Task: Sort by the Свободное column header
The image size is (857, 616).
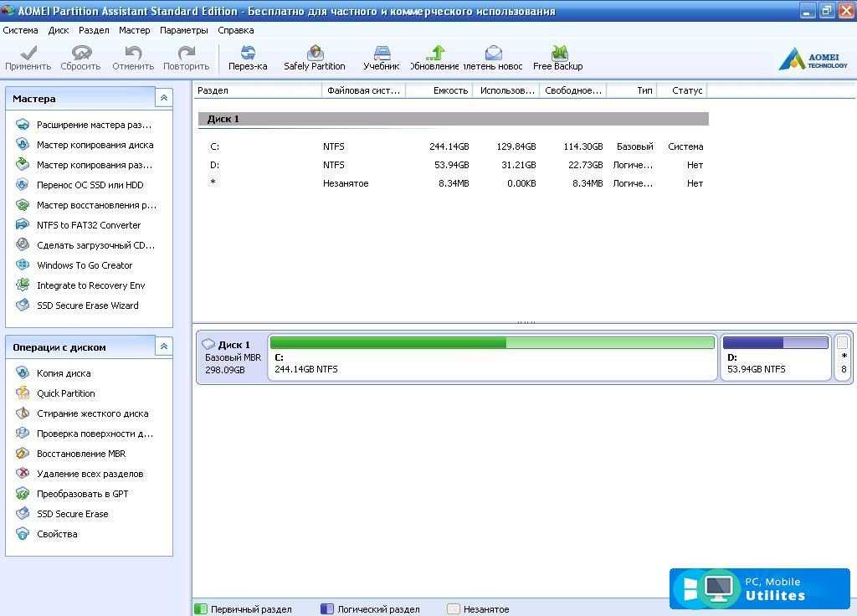Action: coord(573,90)
